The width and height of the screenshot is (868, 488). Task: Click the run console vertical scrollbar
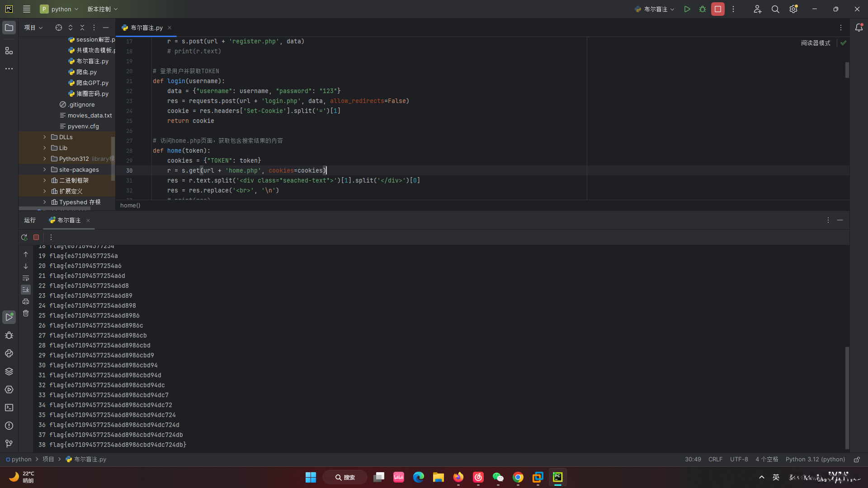(847, 398)
